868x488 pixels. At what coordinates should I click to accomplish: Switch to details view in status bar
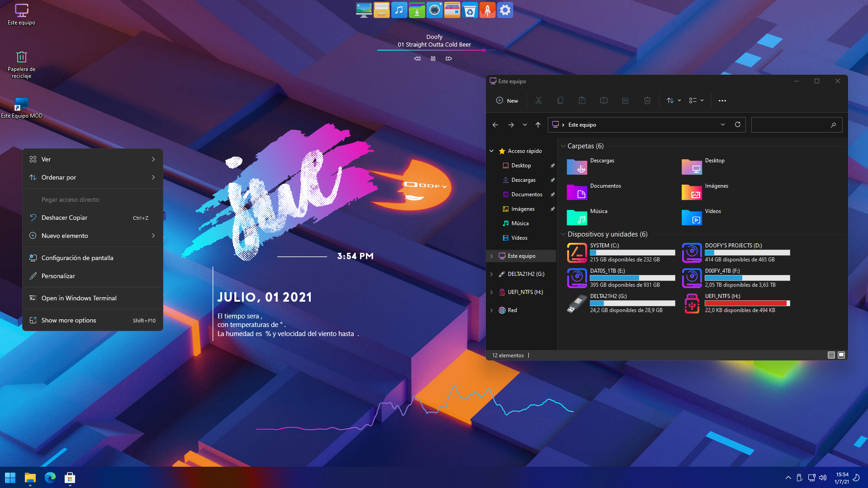[831, 355]
